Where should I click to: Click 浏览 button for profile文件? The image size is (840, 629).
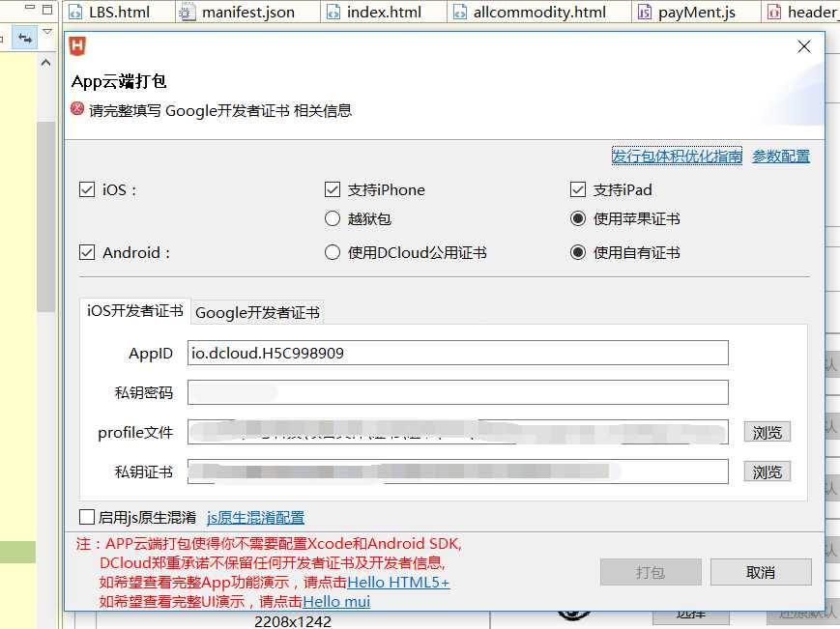tap(768, 432)
